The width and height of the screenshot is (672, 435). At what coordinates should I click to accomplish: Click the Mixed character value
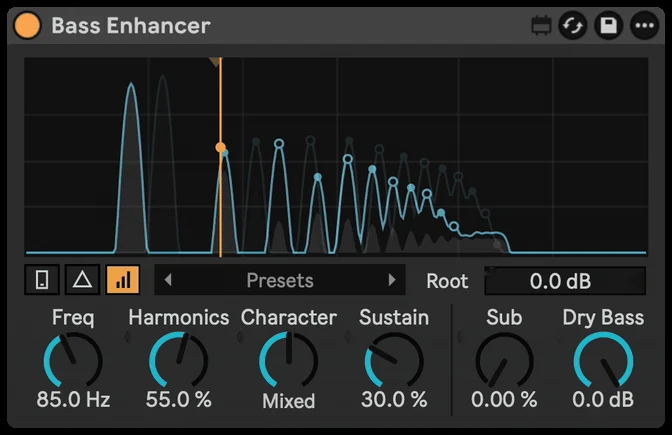point(289,401)
